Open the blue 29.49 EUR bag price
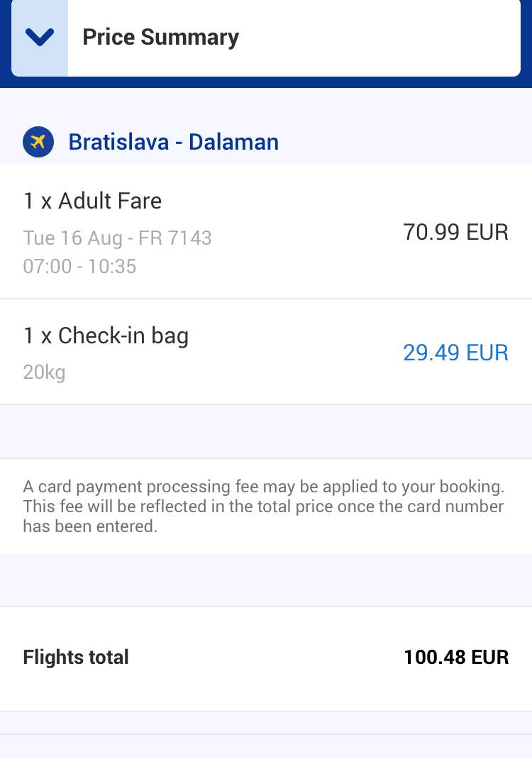This screenshot has width=532, height=759. click(455, 353)
